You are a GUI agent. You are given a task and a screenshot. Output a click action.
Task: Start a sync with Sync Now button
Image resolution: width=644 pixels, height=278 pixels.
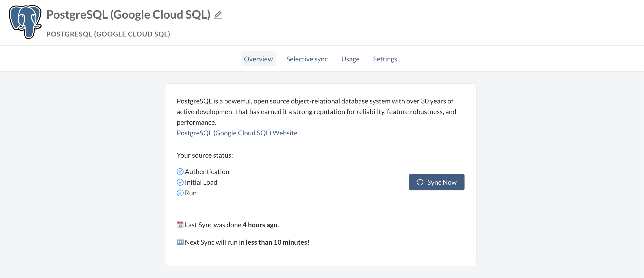click(436, 182)
